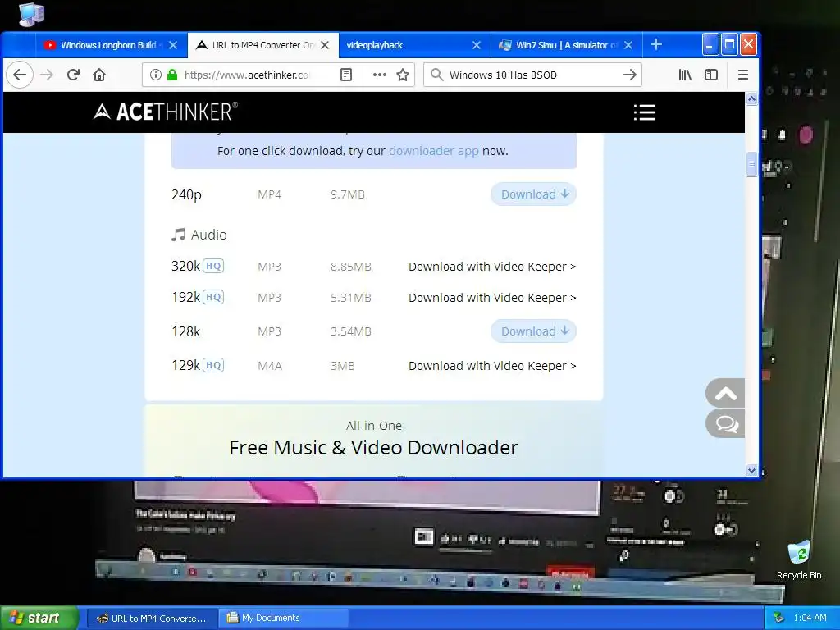Select URL to MP4 Converter taskbar button
Viewport: 840px width, 630px height.
pyautogui.click(x=152, y=619)
